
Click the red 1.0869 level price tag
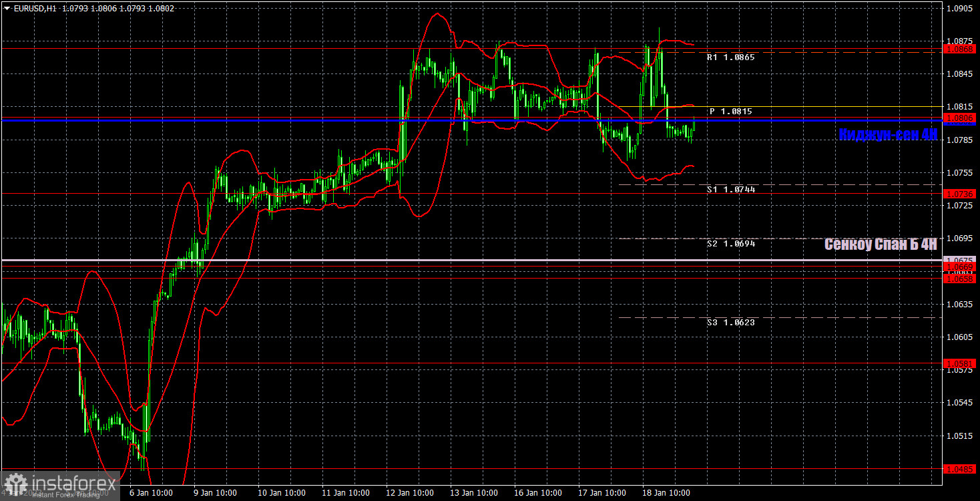tap(960, 49)
